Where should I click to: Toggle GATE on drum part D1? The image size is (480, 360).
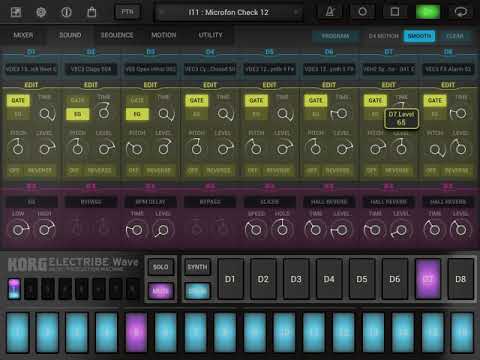18,100
